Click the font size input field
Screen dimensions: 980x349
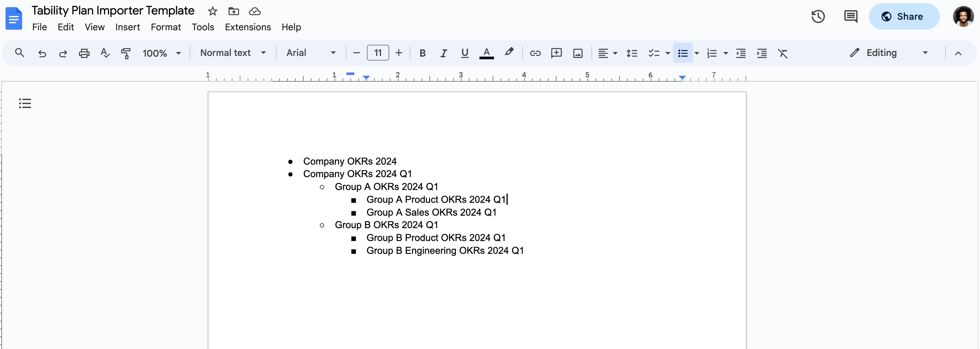[x=377, y=53]
